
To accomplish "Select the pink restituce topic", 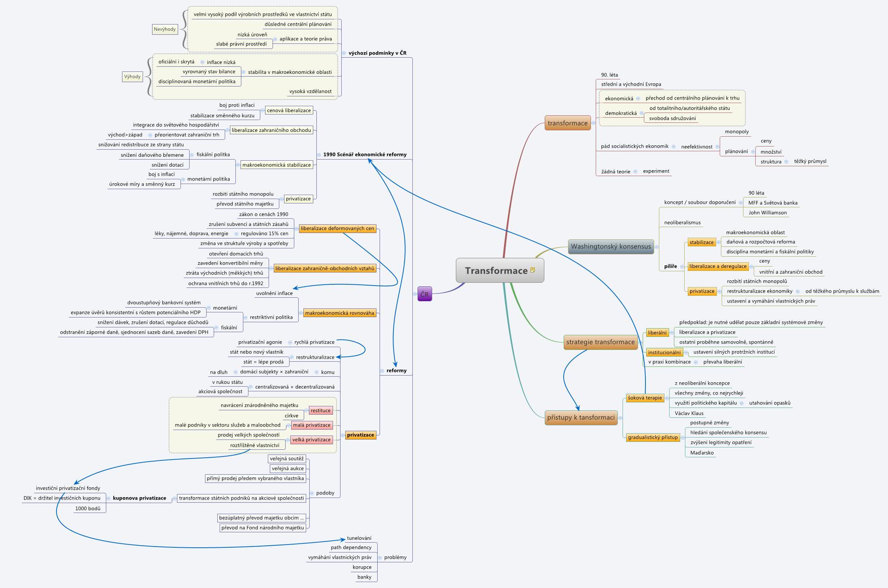I will coord(320,410).
